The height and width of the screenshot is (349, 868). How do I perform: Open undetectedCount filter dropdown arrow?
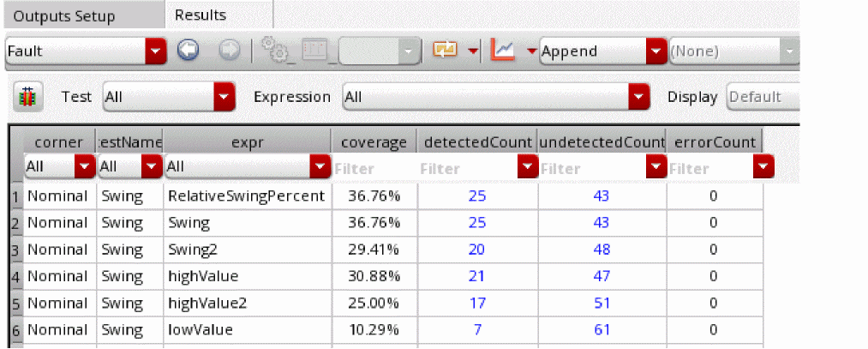click(656, 166)
